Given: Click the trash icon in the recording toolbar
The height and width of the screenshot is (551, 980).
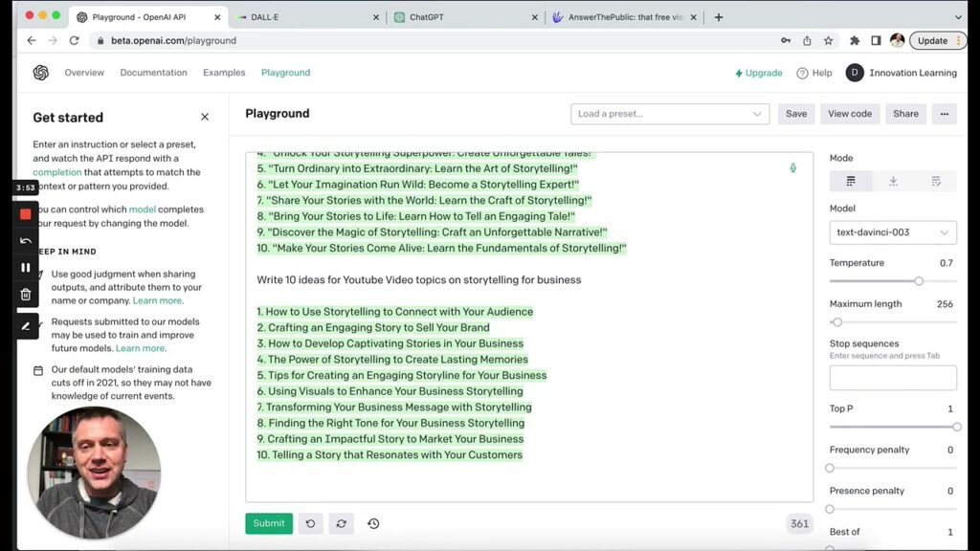Looking at the screenshot, I should click(x=26, y=295).
